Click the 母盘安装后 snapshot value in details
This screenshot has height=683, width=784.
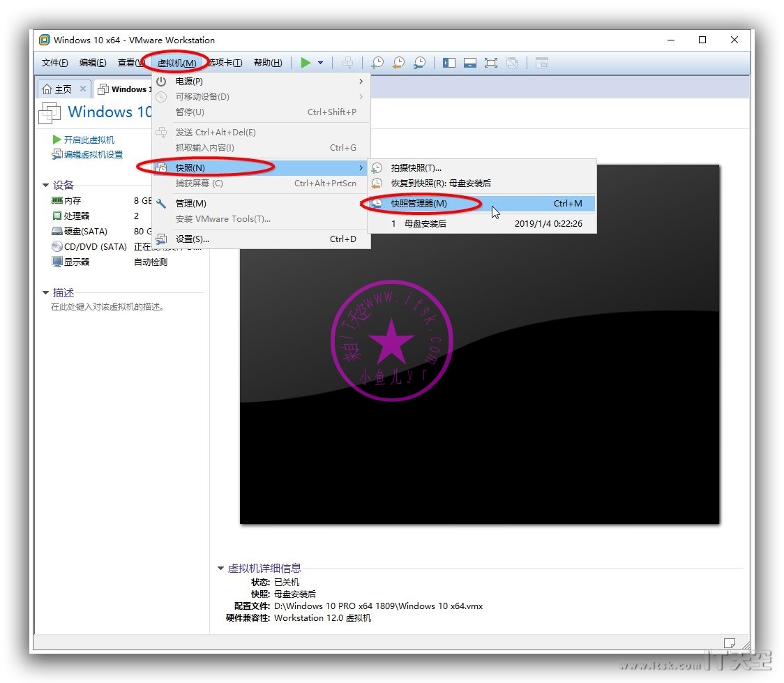click(295, 594)
